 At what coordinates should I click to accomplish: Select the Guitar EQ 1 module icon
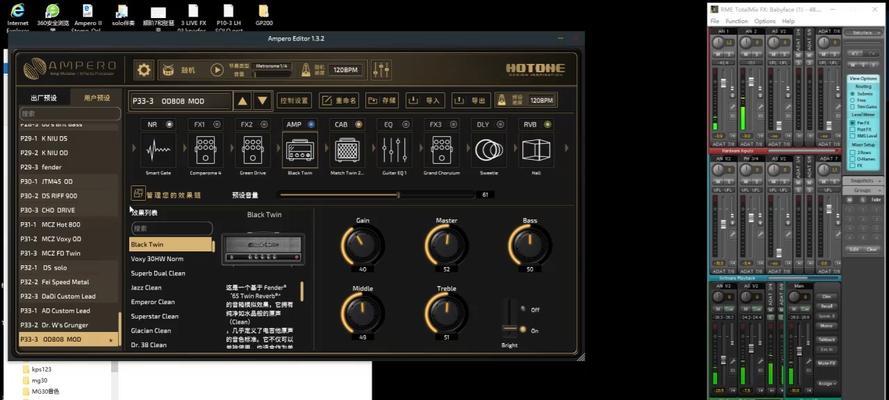tap(394, 150)
